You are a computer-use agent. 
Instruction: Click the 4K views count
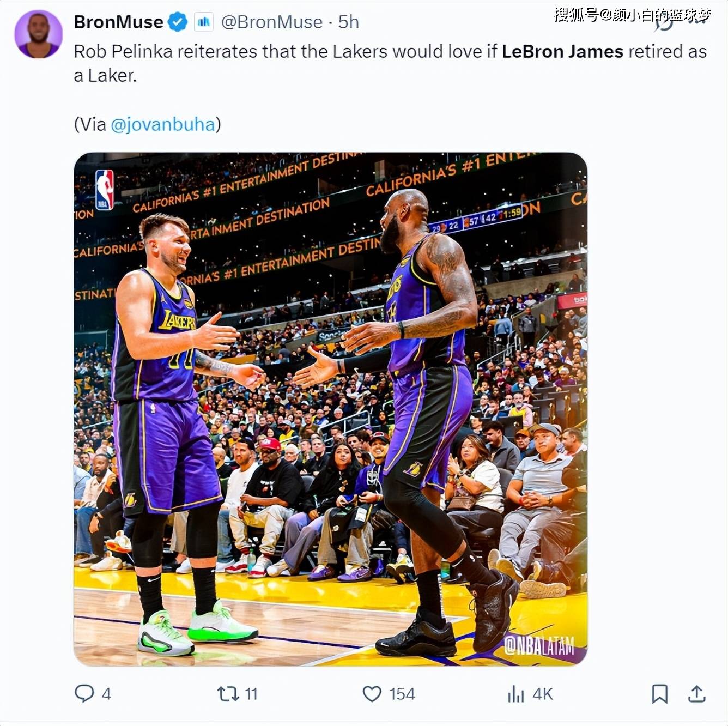pyautogui.click(x=543, y=694)
